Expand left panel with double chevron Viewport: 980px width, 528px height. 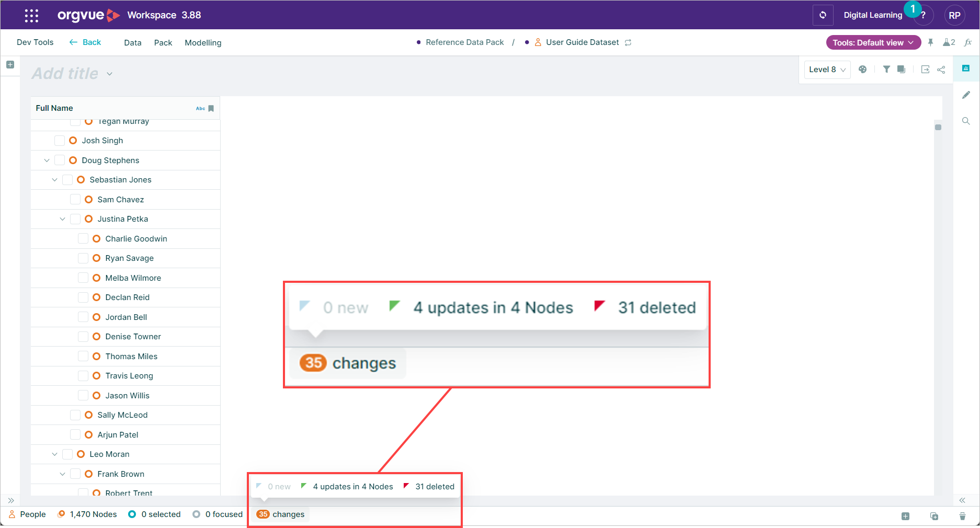pos(11,500)
